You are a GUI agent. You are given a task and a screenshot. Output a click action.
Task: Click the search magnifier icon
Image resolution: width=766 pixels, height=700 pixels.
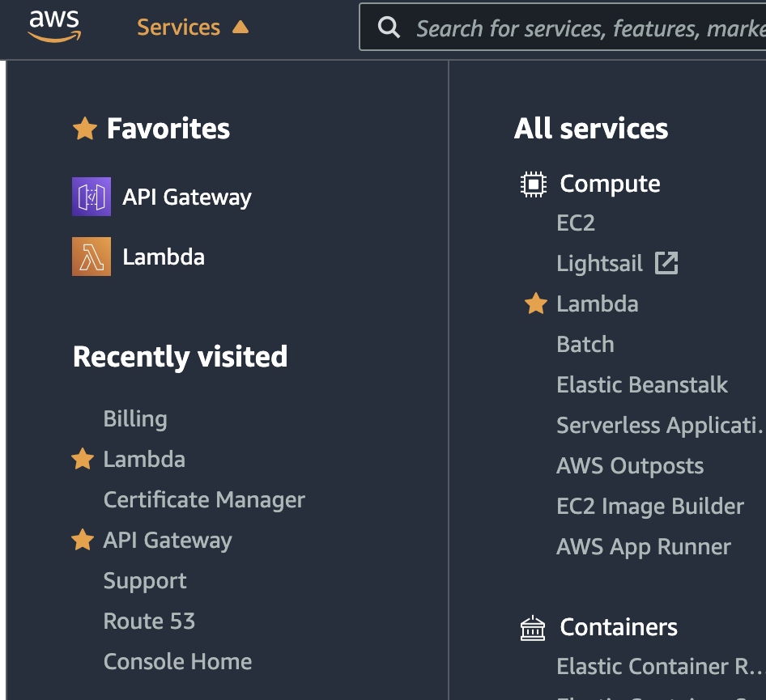pyautogui.click(x=389, y=28)
